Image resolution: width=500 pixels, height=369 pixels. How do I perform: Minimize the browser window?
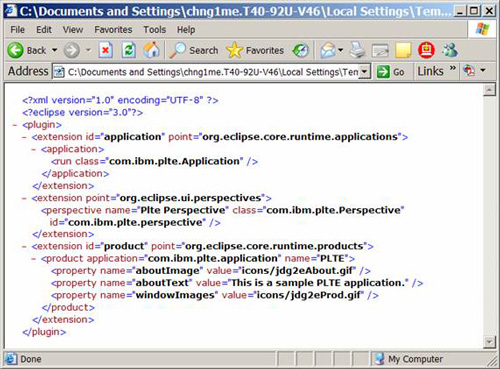(x=460, y=11)
